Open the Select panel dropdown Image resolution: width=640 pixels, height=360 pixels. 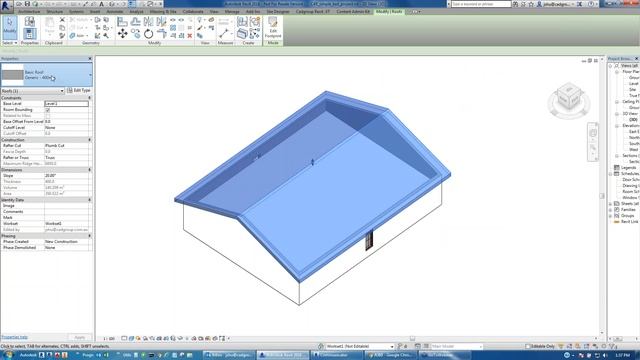pyautogui.click(x=9, y=43)
